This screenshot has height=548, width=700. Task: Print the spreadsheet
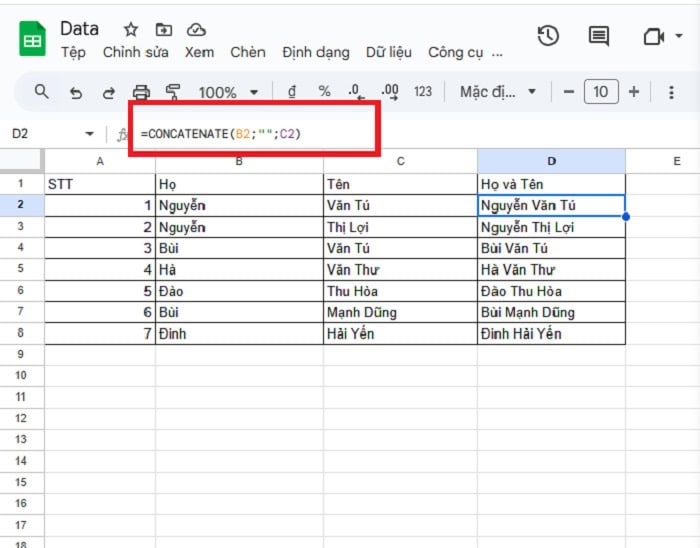coord(141,92)
